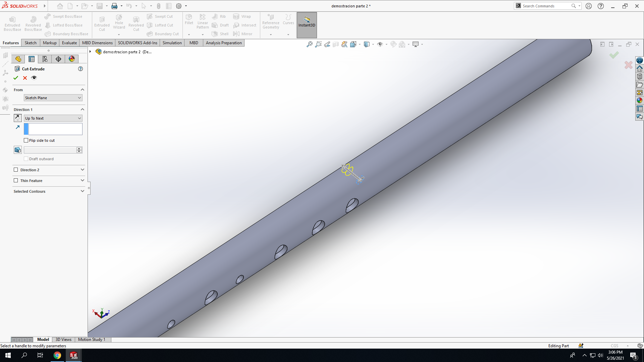Open Cut-Extrude help icon

click(x=80, y=69)
